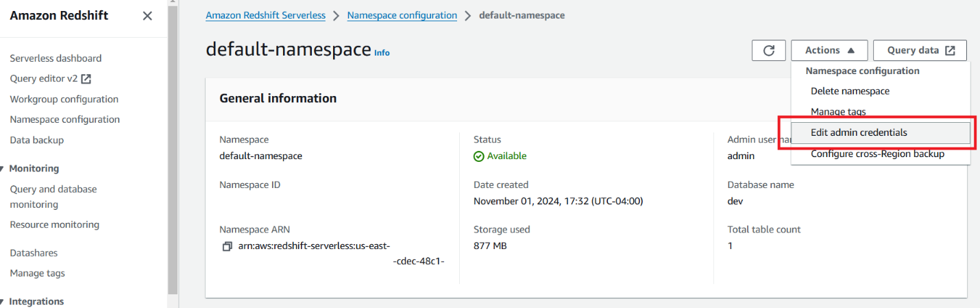Screen dimensions: 980x308
Task: Click the refresh icon button
Action: click(x=769, y=50)
